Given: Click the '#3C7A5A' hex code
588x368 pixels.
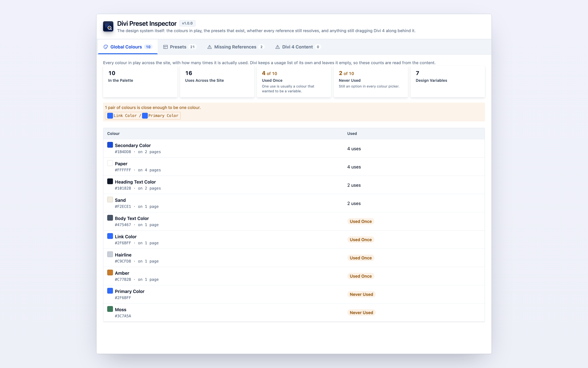Looking at the screenshot, I should pos(123,316).
